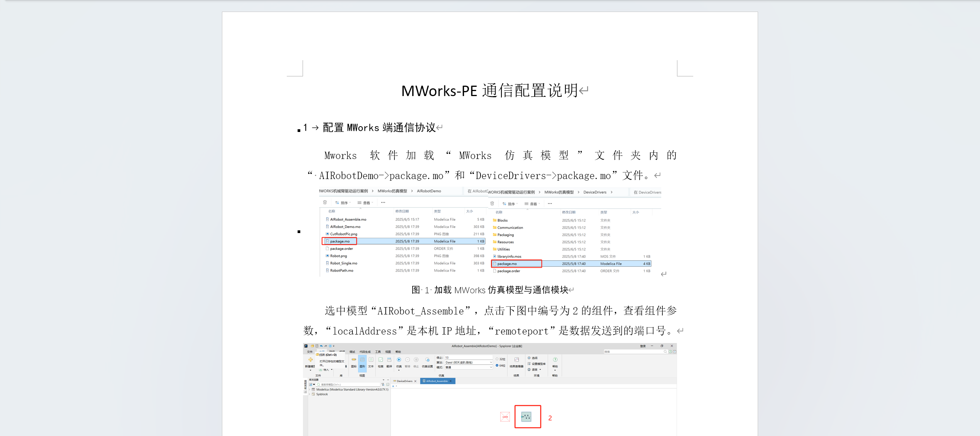Close the DeviceDrivers tab in Sysplorer

coord(415,381)
